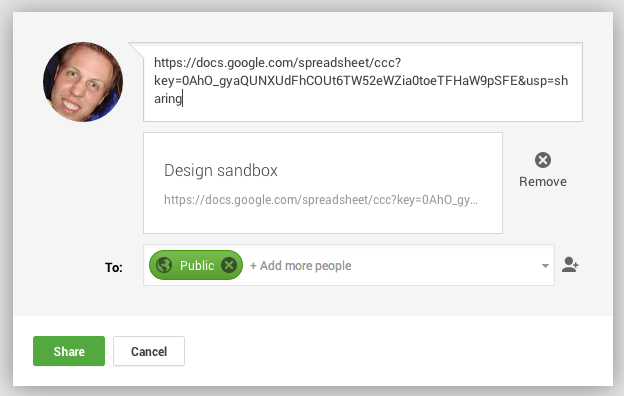Select the green Public chip label
The height and width of the screenshot is (396, 624).
(x=197, y=265)
